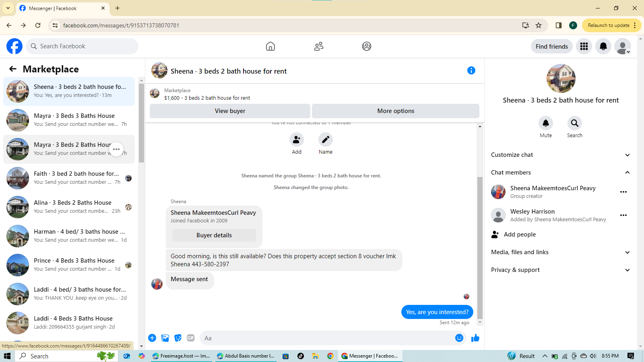Open options for member Wesley Harrison
644x362 pixels.
pyautogui.click(x=623, y=215)
